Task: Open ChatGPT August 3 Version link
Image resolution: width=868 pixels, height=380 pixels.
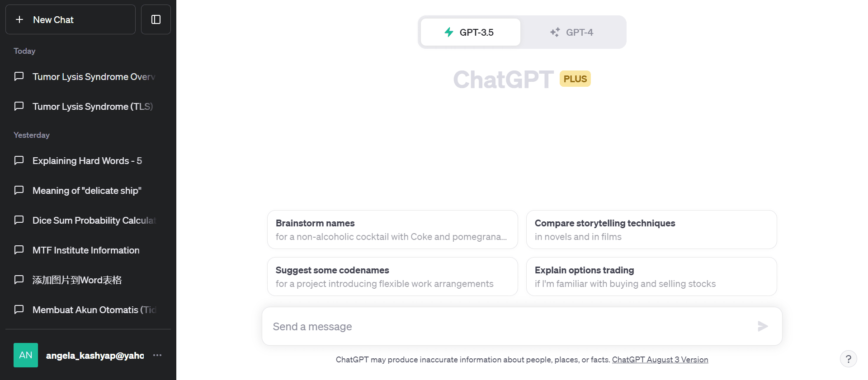Action: (x=660, y=360)
